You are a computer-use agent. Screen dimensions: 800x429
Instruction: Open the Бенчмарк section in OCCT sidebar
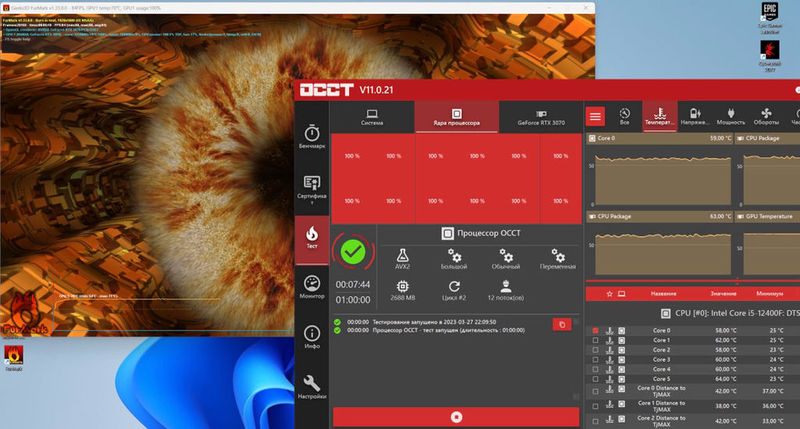click(312, 137)
